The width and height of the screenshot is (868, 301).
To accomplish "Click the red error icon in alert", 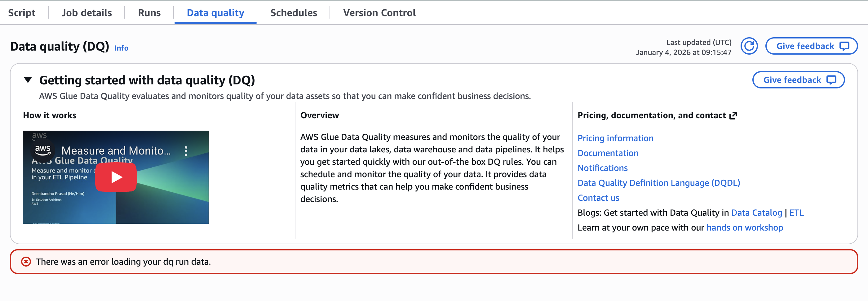I will pyautogui.click(x=26, y=262).
